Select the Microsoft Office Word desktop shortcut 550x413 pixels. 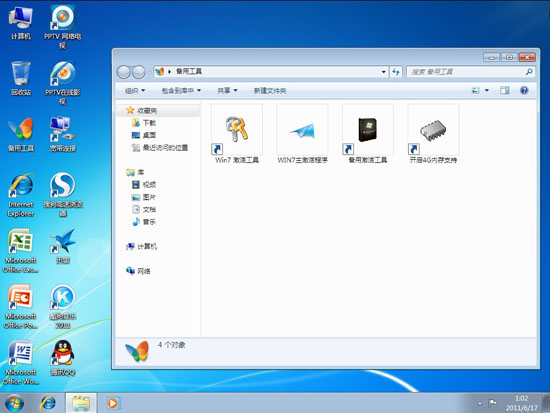[x=21, y=362]
